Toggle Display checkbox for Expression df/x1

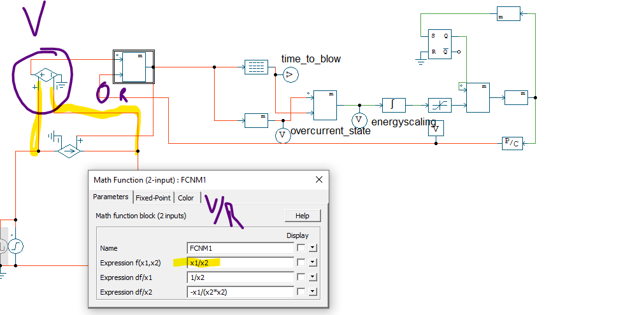coord(301,277)
